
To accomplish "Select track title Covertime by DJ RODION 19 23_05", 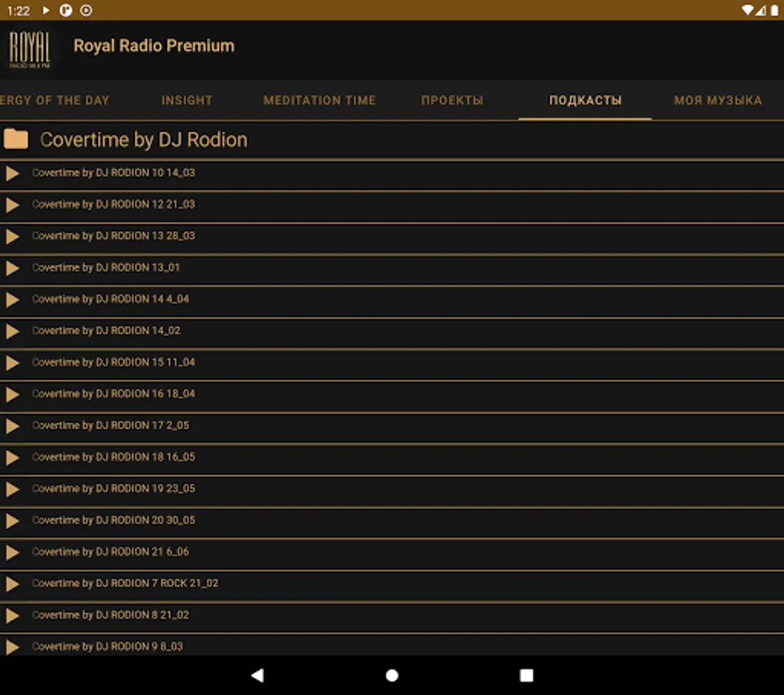I will [x=114, y=489].
